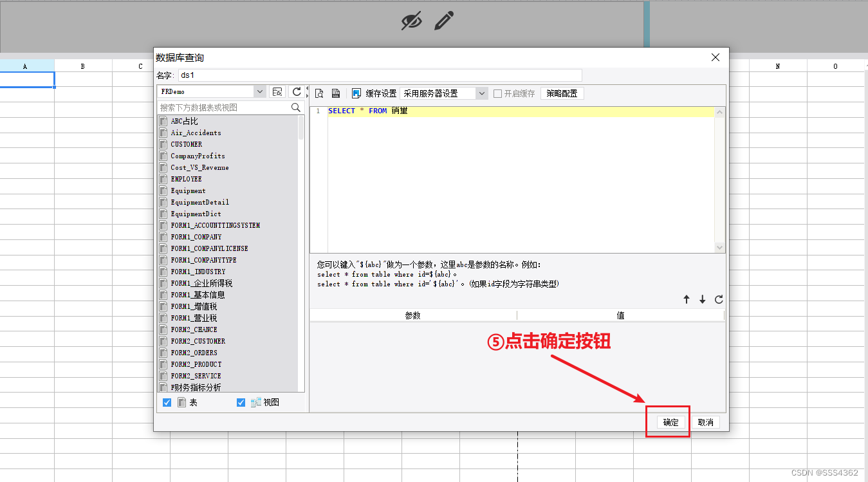Confirm with the 确定 button
Viewport: 868px width, 482px height.
point(671,422)
